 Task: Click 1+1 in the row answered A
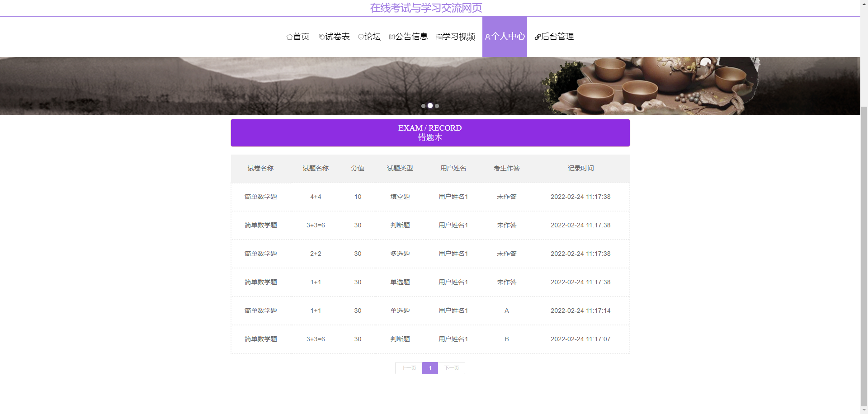(x=316, y=310)
